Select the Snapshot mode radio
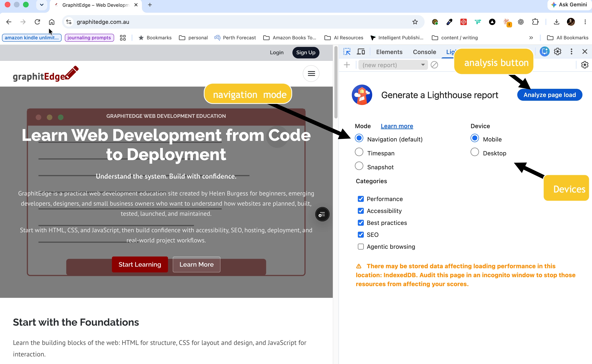Screen dimensions: 592x364 click(x=359, y=166)
